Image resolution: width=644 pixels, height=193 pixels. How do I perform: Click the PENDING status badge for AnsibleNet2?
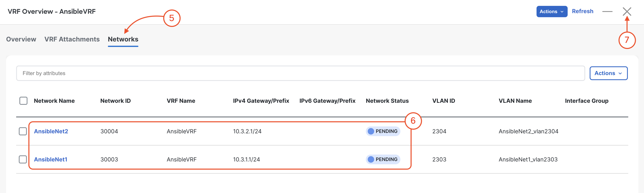383,131
